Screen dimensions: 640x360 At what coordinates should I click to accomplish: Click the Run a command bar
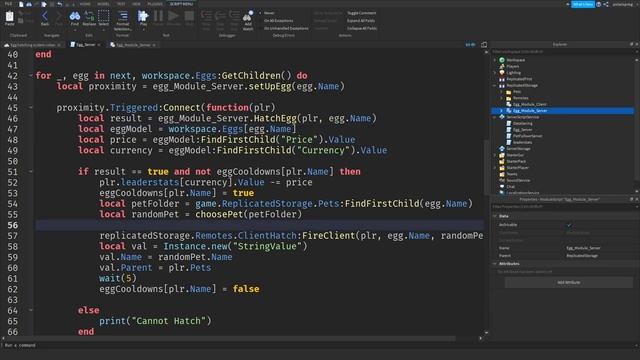click(318, 345)
